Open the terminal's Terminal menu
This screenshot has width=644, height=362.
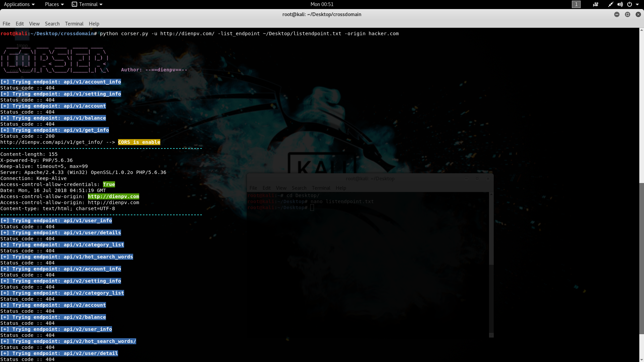[74, 24]
